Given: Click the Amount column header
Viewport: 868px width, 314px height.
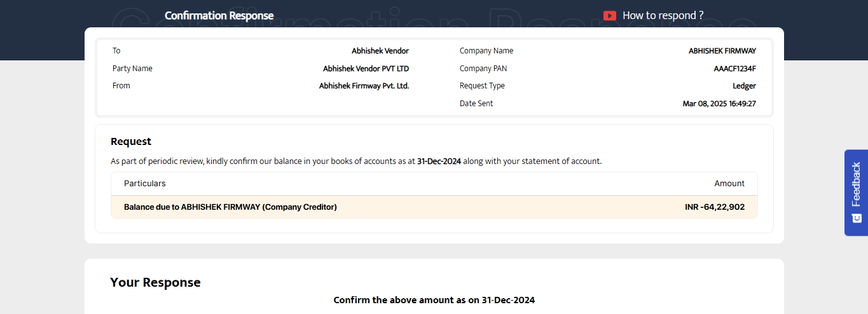Looking at the screenshot, I should (x=729, y=183).
